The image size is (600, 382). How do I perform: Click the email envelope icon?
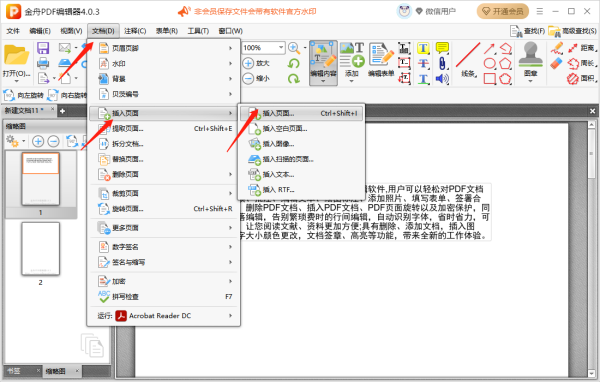[65, 48]
